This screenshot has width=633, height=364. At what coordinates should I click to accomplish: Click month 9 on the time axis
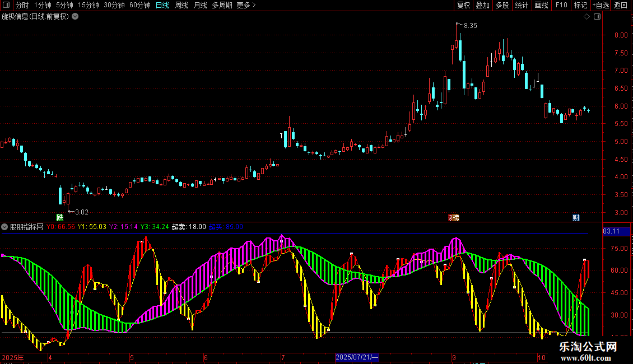pos(454,357)
